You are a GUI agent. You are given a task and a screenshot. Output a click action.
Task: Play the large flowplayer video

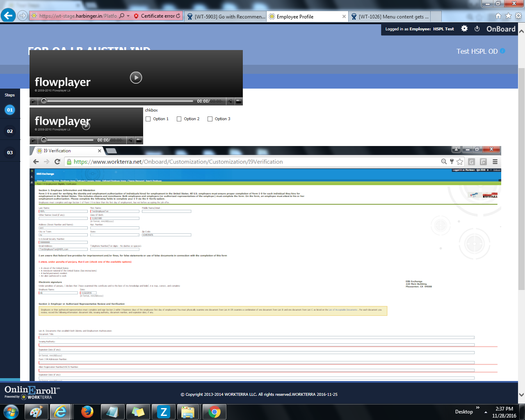pos(136,78)
